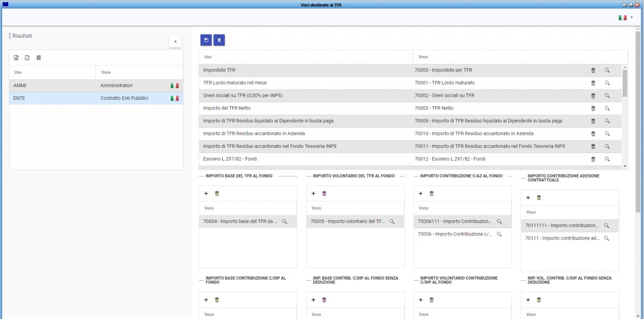Export Risultati list to PDF
This screenshot has width=644, height=319.
27,57
